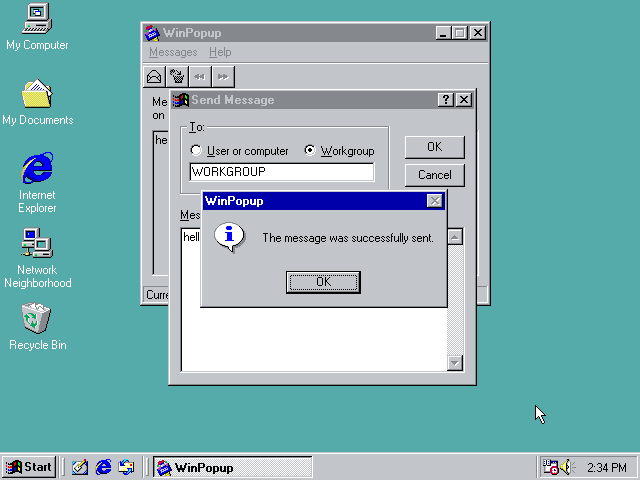Click the WinPopup taskbar button

tap(233, 467)
